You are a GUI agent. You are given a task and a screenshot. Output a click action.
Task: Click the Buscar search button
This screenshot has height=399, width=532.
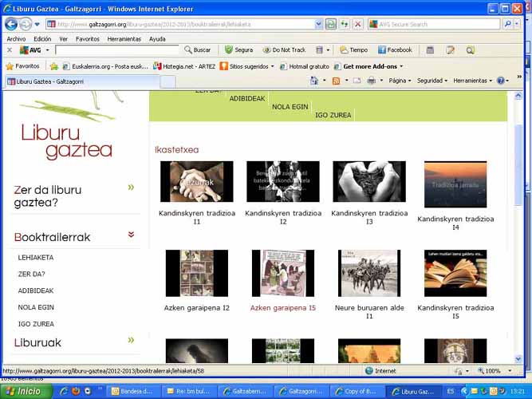198,50
